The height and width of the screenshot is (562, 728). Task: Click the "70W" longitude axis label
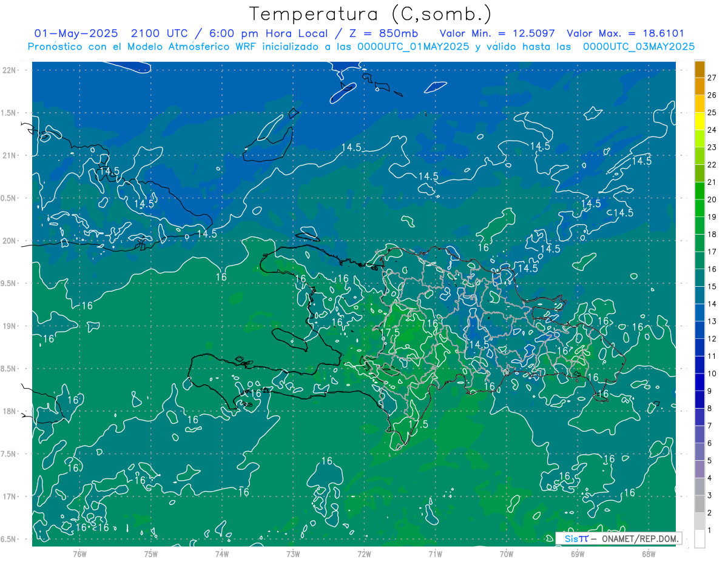507,554
